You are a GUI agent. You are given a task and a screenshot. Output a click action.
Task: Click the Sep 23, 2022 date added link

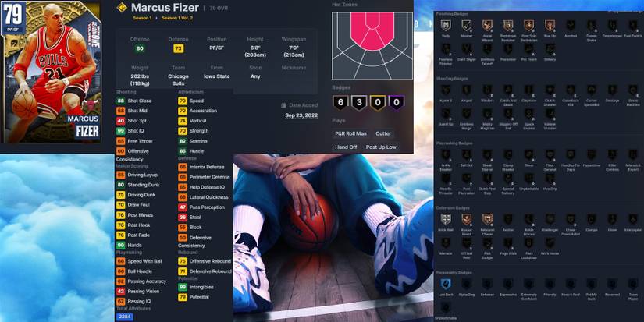(x=302, y=115)
